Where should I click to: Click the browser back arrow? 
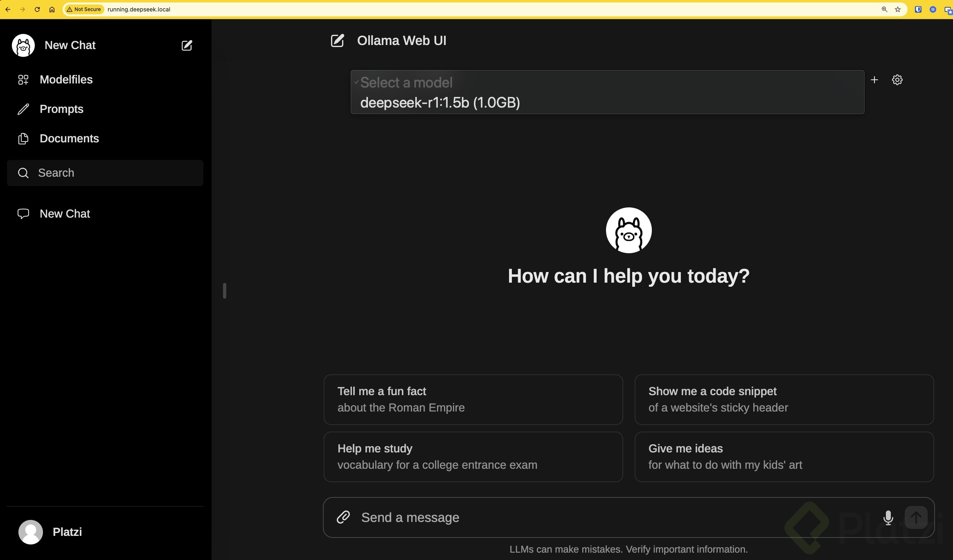(8, 9)
